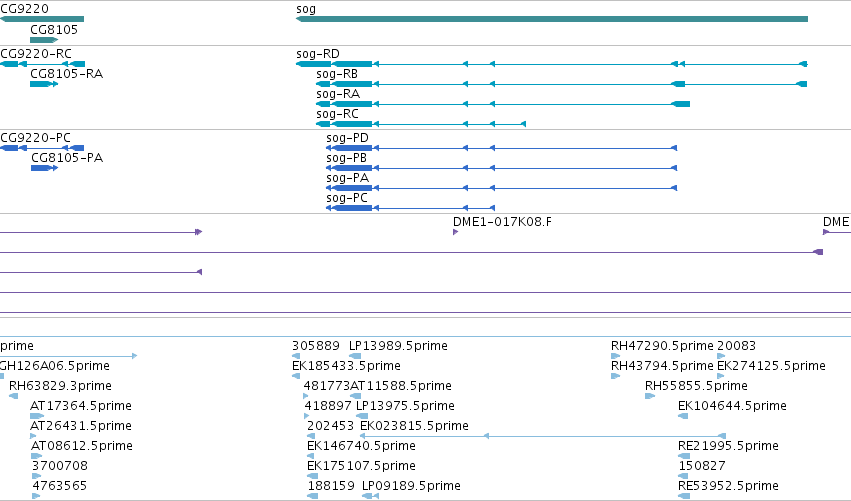Select the sog-PD protein label
851x501 pixels.
coord(347,138)
